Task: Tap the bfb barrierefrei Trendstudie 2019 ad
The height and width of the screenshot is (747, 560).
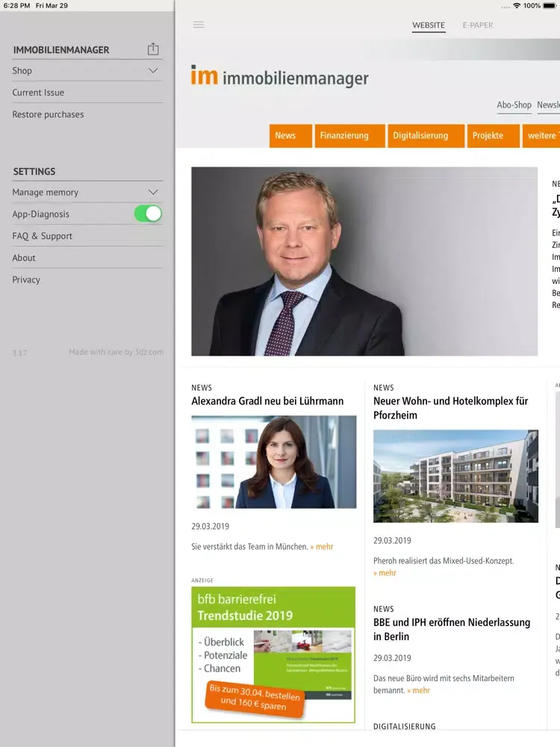Action: coord(273,654)
